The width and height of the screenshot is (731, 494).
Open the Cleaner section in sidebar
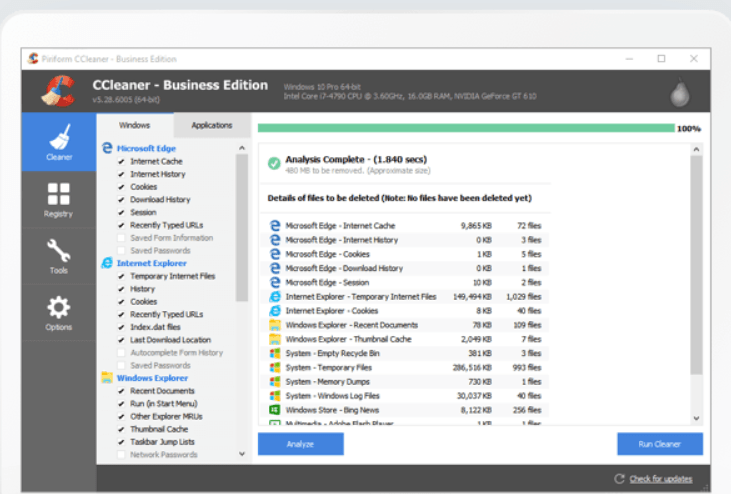pos(59,142)
